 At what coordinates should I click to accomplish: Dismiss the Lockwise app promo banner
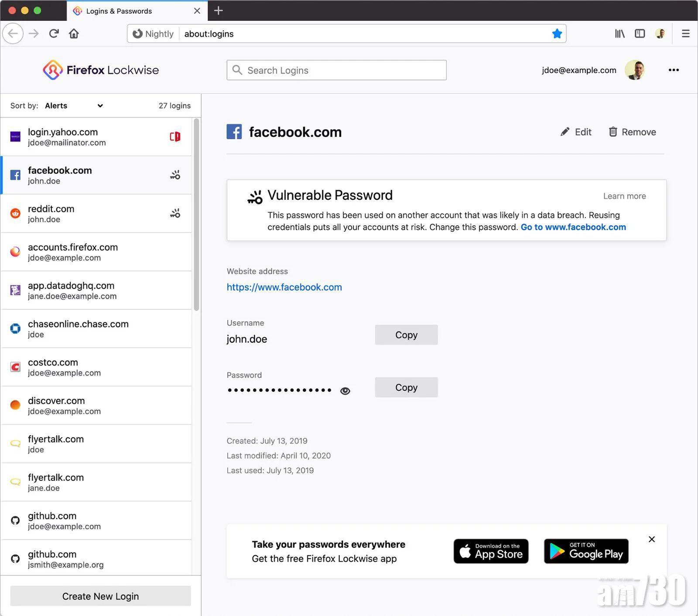pyautogui.click(x=652, y=539)
